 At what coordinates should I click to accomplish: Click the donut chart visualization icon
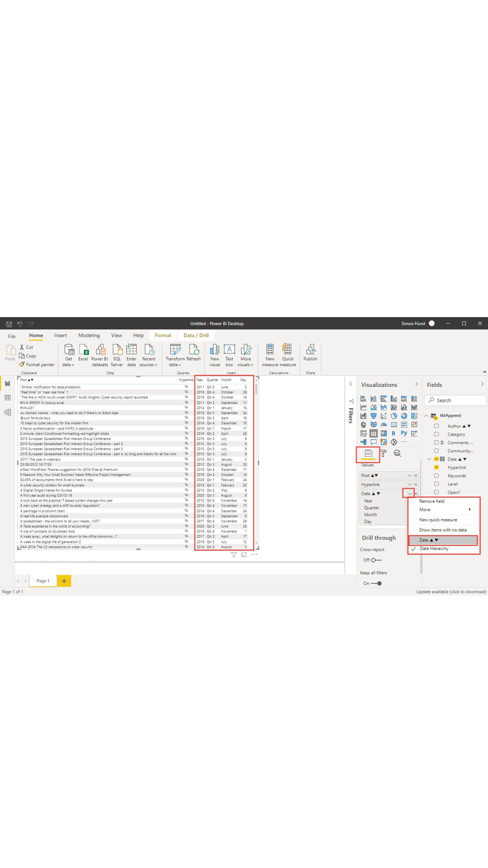click(x=404, y=416)
